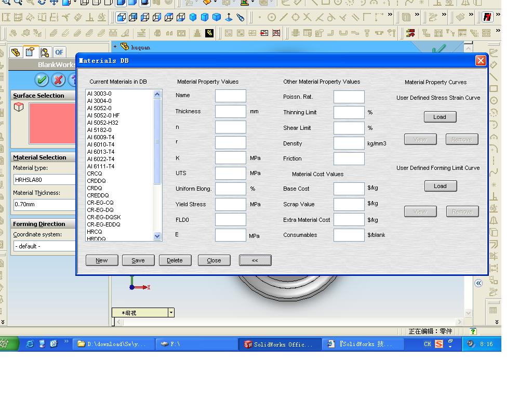Load a User Defined Forming Limit Curve
The image size is (532, 399).
point(441,187)
